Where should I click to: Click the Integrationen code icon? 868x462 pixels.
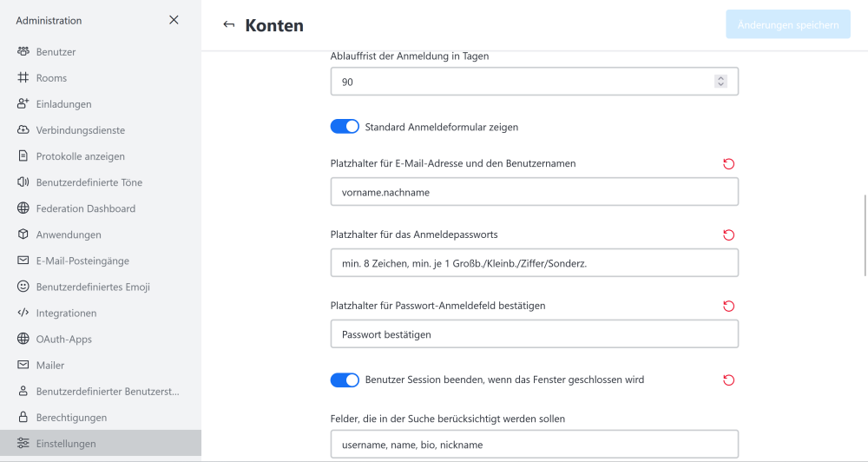23,313
